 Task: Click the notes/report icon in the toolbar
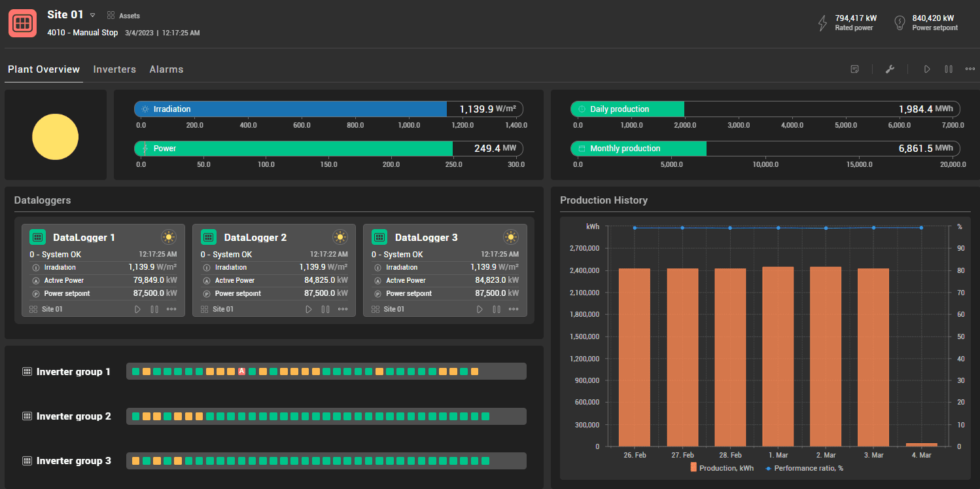854,69
